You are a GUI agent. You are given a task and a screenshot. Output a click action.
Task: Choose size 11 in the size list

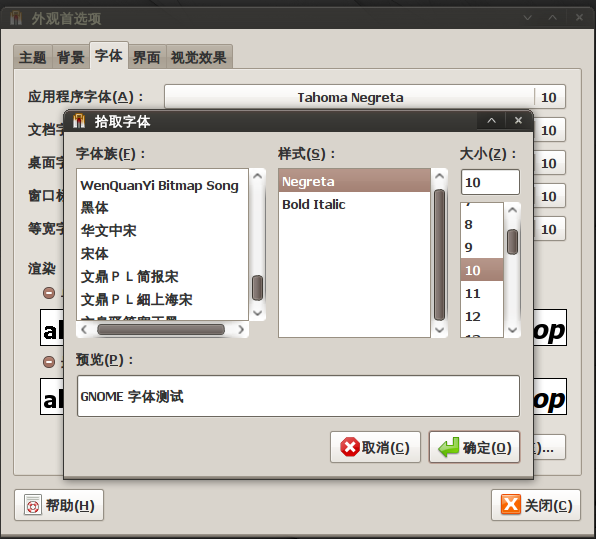[482, 293]
